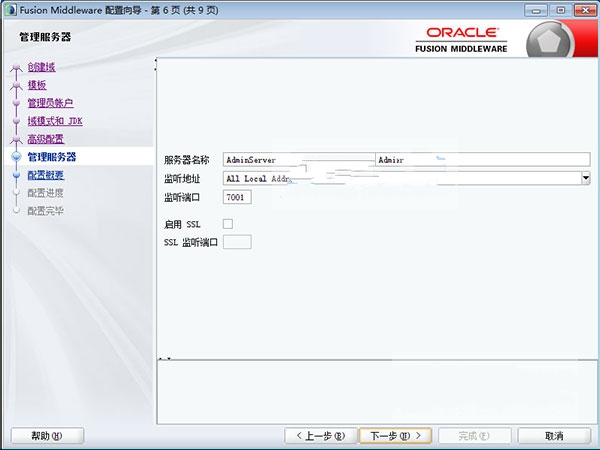The height and width of the screenshot is (450, 600).
Task: Minimize the configuration wizard window
Action: [536, 10]
